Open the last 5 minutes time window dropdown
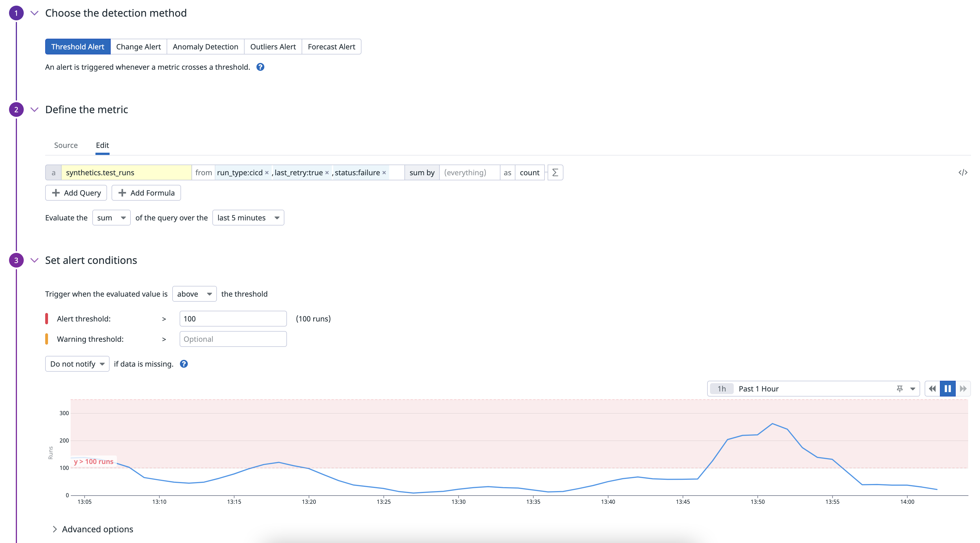980x543 pixels. coord(248,218)
